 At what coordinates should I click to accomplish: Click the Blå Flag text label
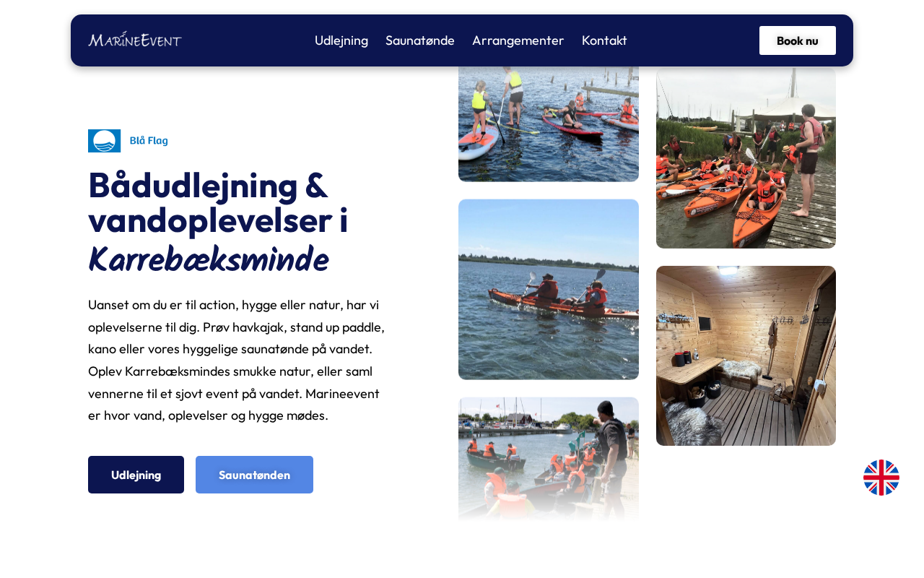coord(149,141)
